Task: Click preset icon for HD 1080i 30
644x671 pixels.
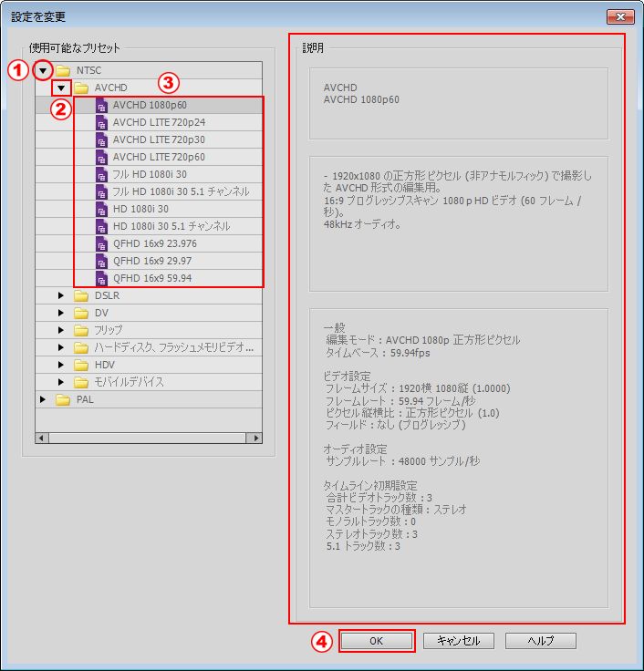Action: 101,210
